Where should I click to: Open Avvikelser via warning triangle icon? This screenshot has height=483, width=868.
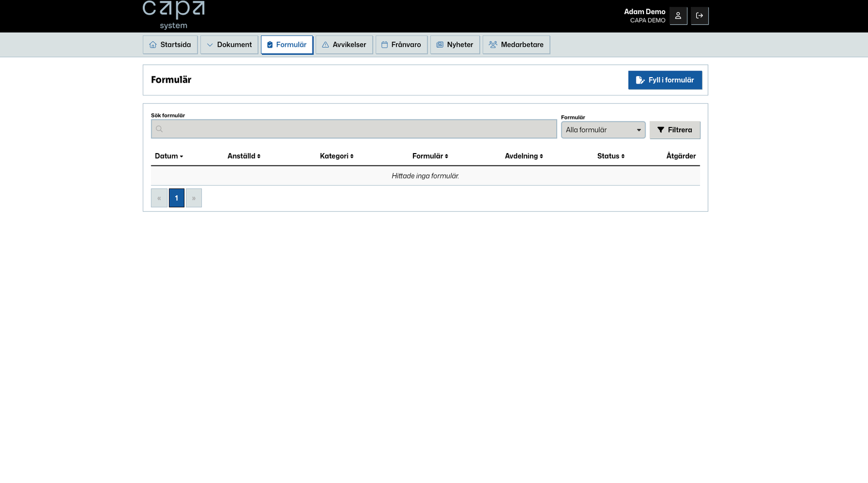(325, 45)
